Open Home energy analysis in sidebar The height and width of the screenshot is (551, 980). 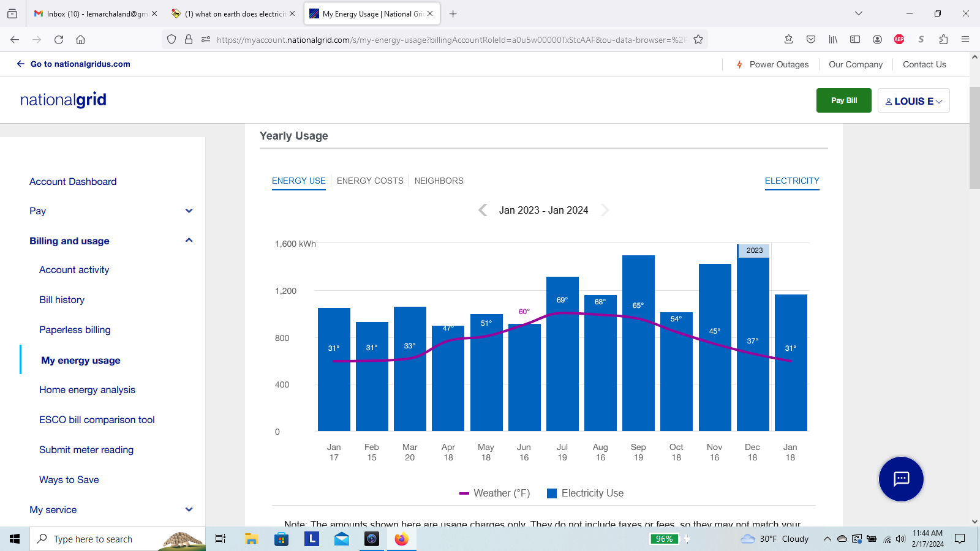(x=87, y=389)
